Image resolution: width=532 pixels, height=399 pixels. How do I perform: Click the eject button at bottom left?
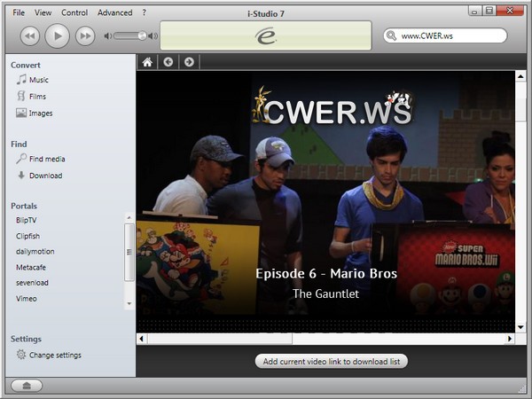click(x=27, y=385)
